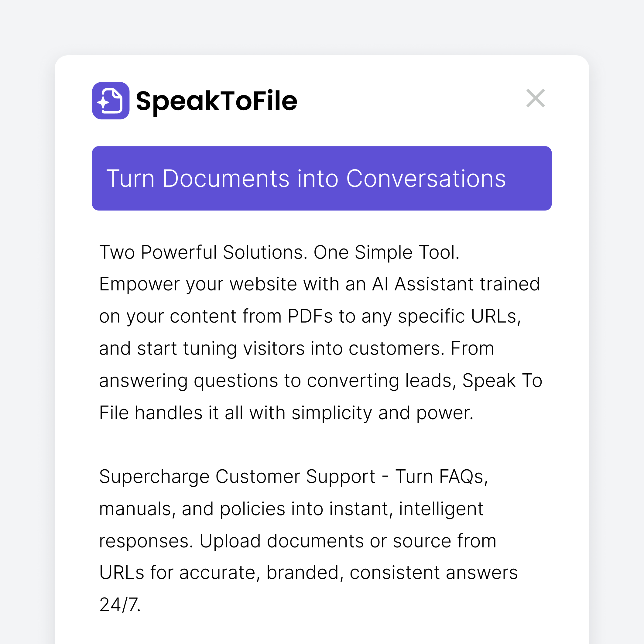Click the purple SpeakToFile logo icon

click(x=111, y=101)
